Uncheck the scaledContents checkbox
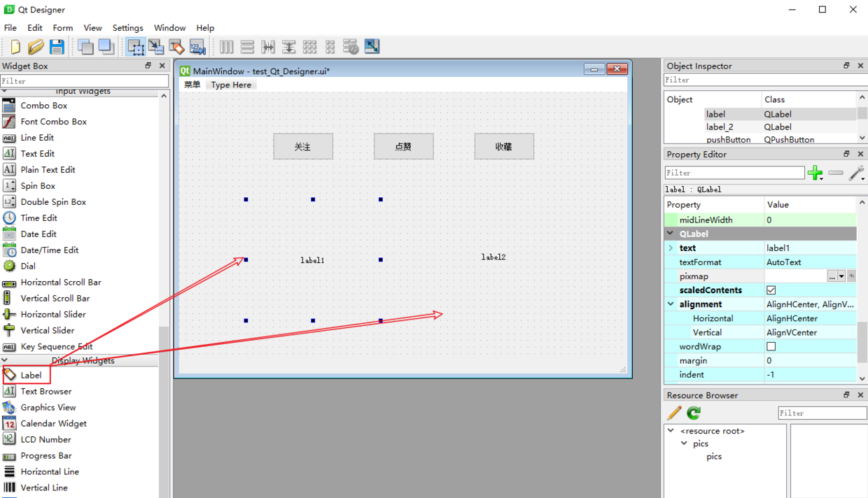This screenshot has height=498, width=868. click(771, 290)
